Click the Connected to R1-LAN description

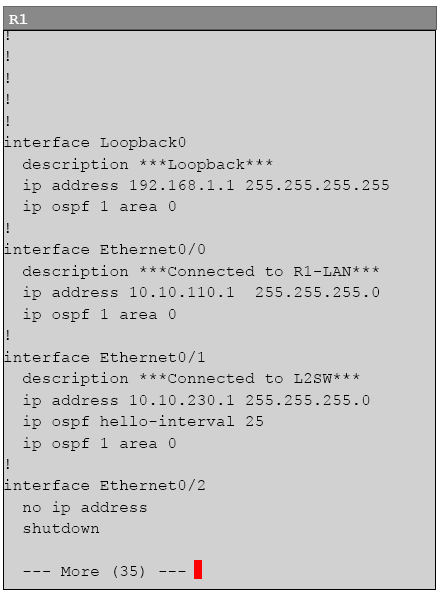pos(201,271)
